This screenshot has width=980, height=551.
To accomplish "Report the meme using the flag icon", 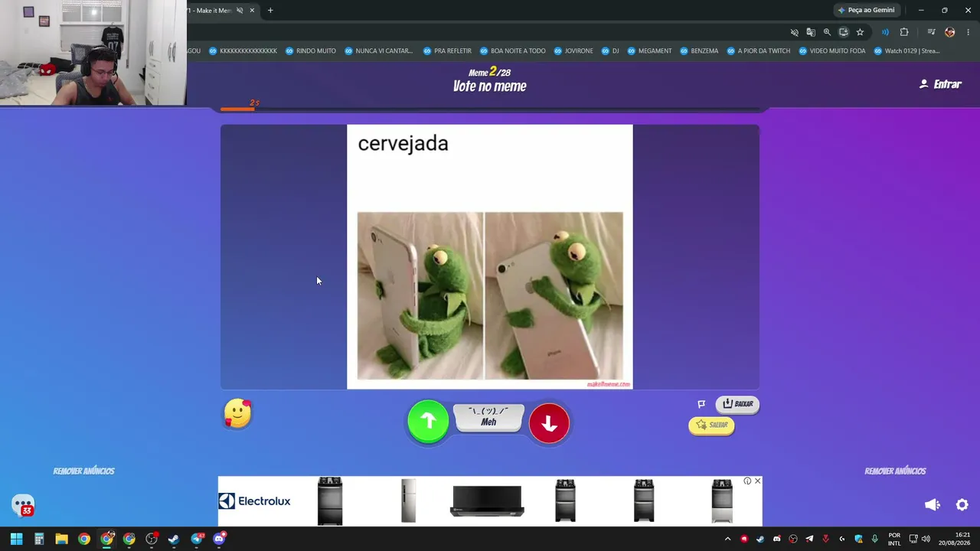I will point(701,404).
